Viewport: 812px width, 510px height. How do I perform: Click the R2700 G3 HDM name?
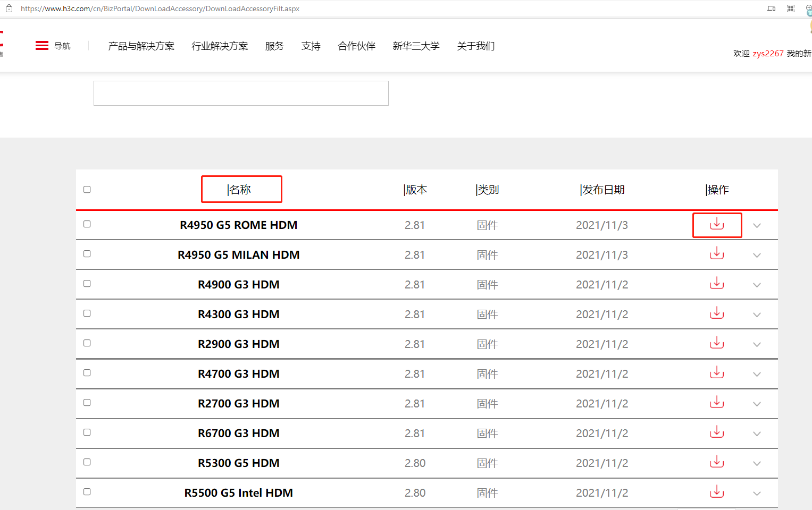point(239,404)
